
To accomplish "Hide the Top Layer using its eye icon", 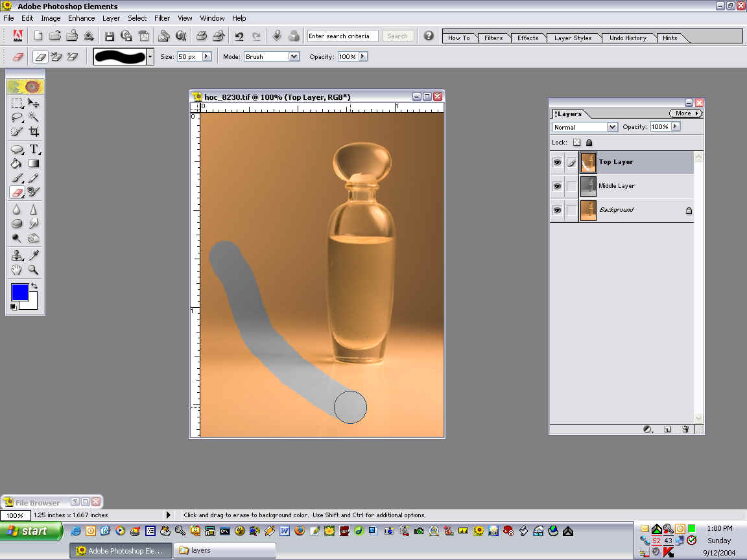I will 557,162.
